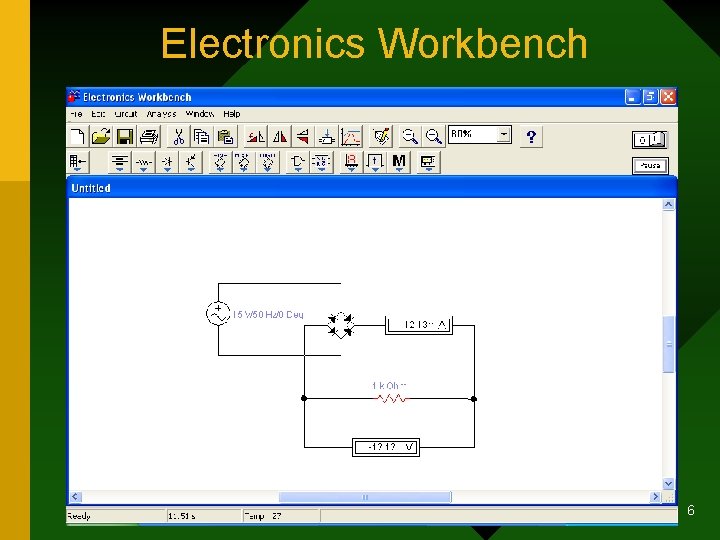
Task: Open the File menu
Action: (x=76, y=114)
